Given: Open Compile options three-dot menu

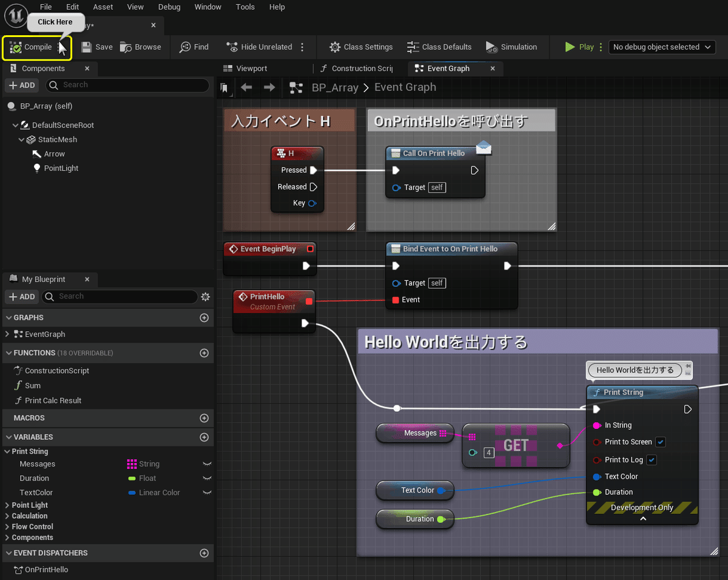Looking at the screenshot, I should point(60,47).
